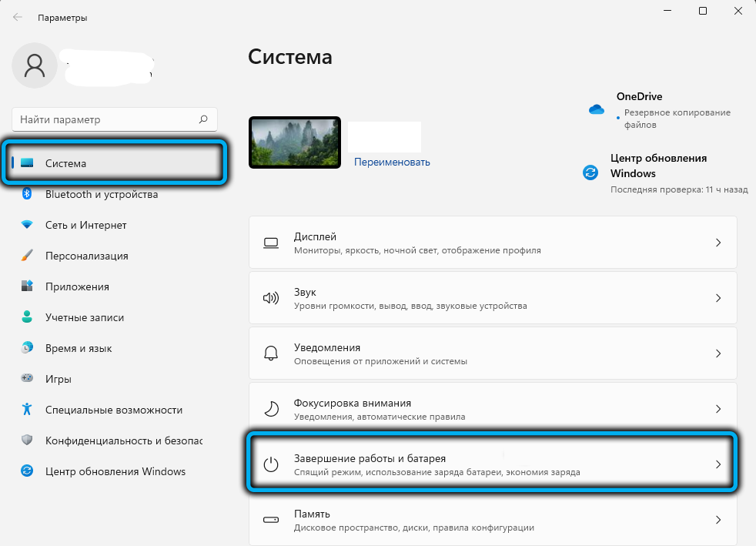Open Завершение работы и батарея settings
This screenshot has height=546, width=756.
(x=493, y=464)
